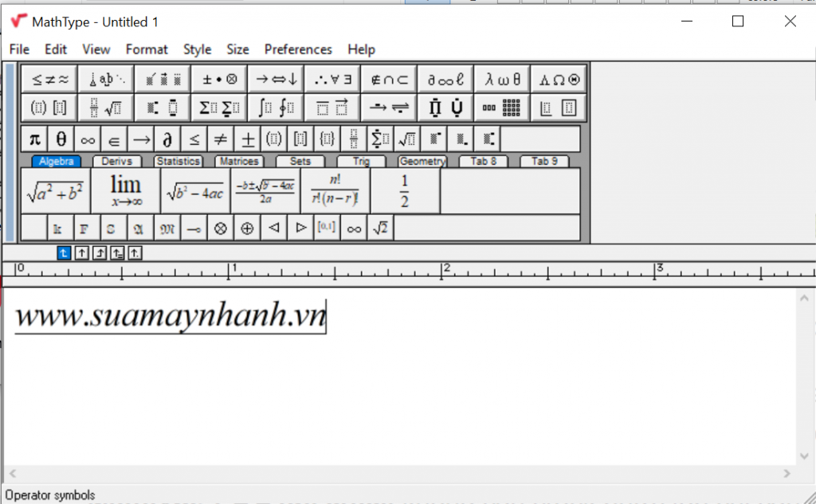Open the arrow symbols palette (→ ⇔ ↓)
The height and width of the screenshot is (504, 816).
coord(276,79)
